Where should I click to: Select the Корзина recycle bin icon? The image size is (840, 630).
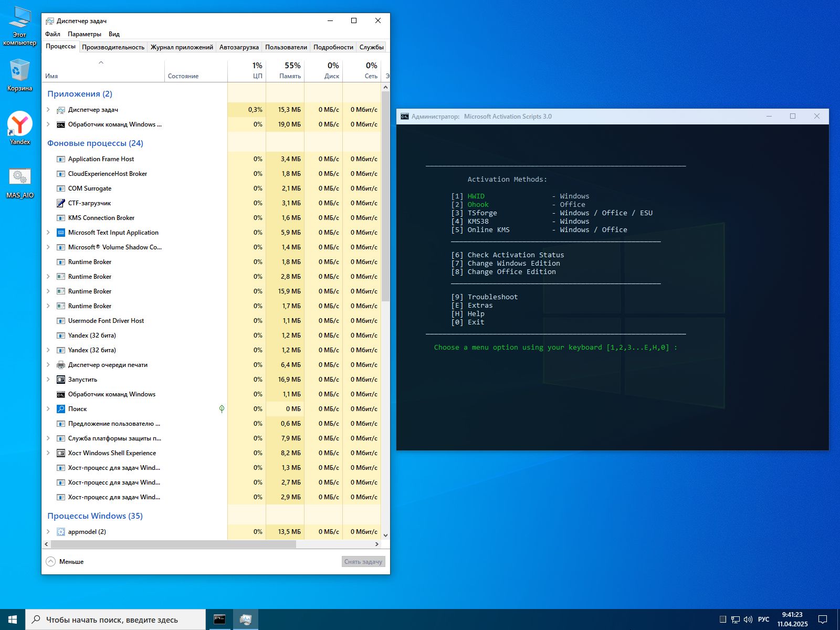[19, 75]
